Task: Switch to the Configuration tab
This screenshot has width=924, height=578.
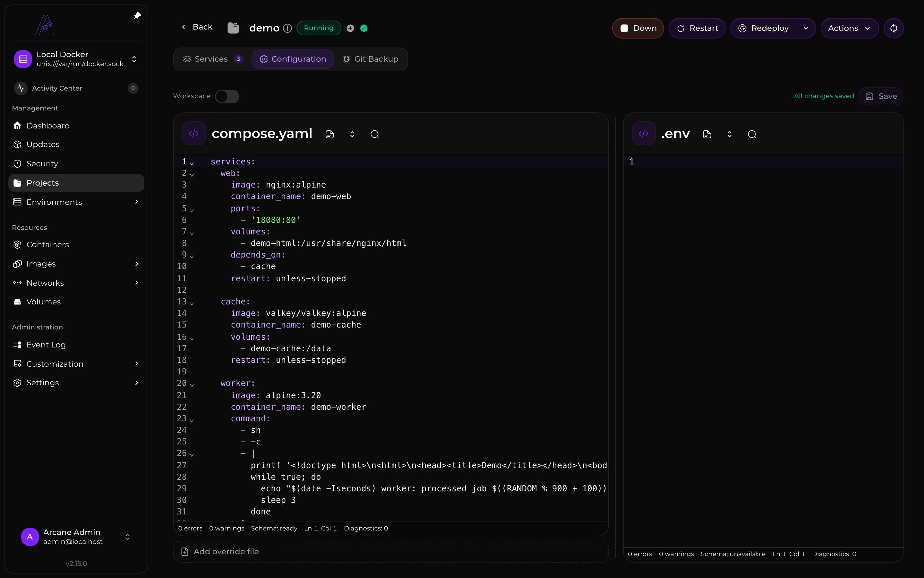Action: (293, 59)
